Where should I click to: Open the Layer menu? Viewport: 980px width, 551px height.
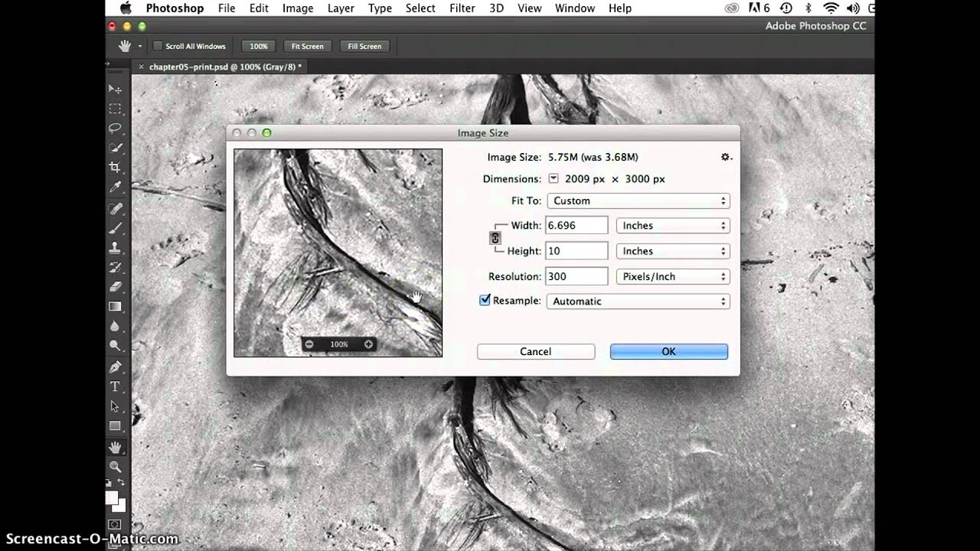pyautogui.click(x=341, y=8)
